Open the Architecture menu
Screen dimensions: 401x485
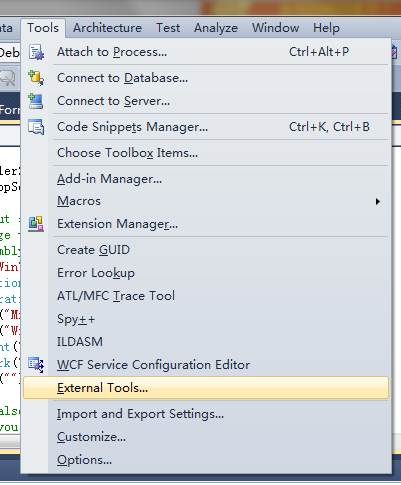(107, 28)
